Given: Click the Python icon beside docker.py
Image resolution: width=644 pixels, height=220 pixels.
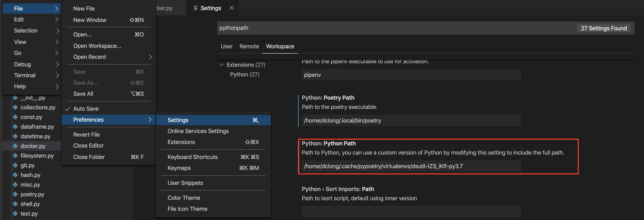Looking at the screenshot, I should point(16,146).
